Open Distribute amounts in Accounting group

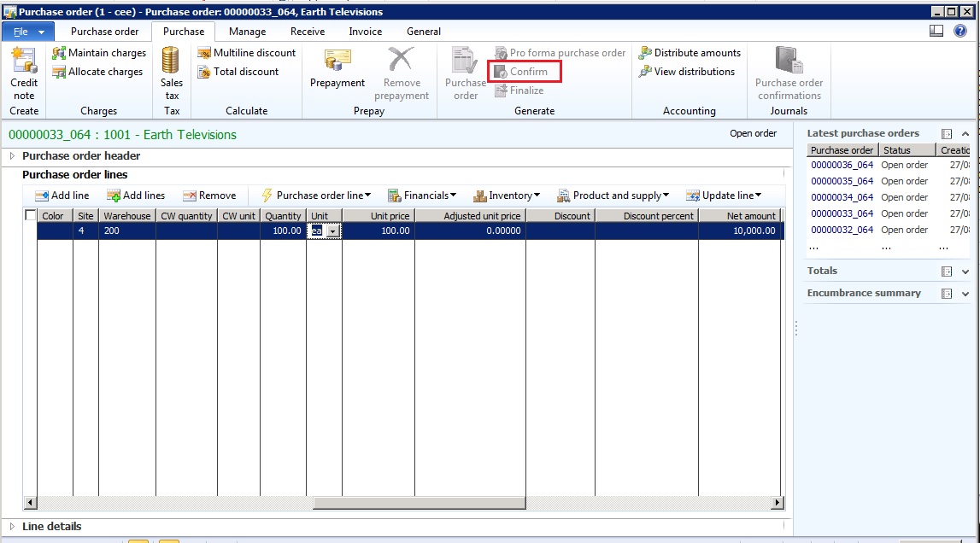690,53
